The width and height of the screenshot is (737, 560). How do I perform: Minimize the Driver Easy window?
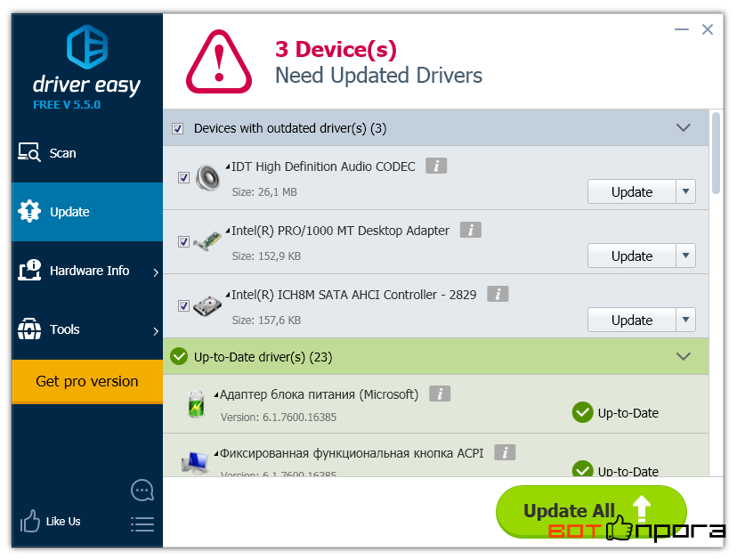[682, 29]
